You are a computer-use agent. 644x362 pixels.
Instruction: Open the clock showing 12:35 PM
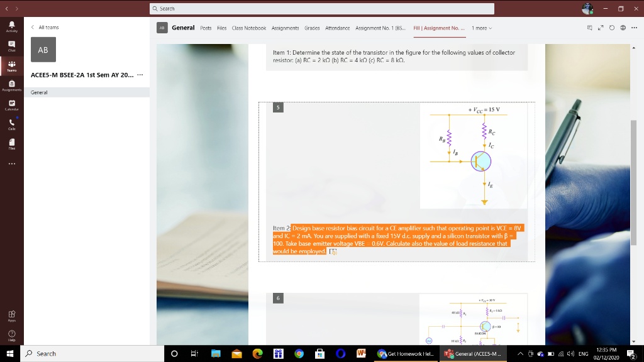click(x=606, y=353)
